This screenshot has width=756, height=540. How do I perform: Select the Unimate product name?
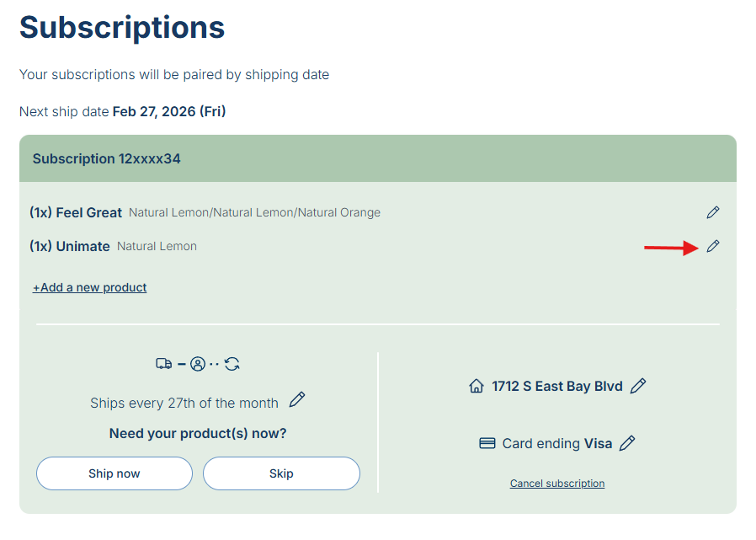pyautogui.click(x=83, y=246)
